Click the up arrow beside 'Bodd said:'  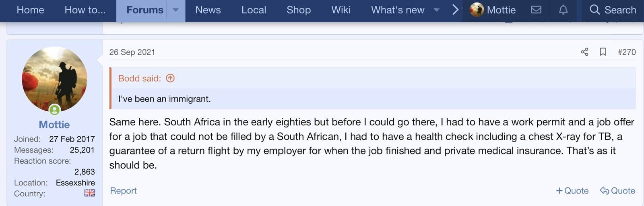pos(170,78)
